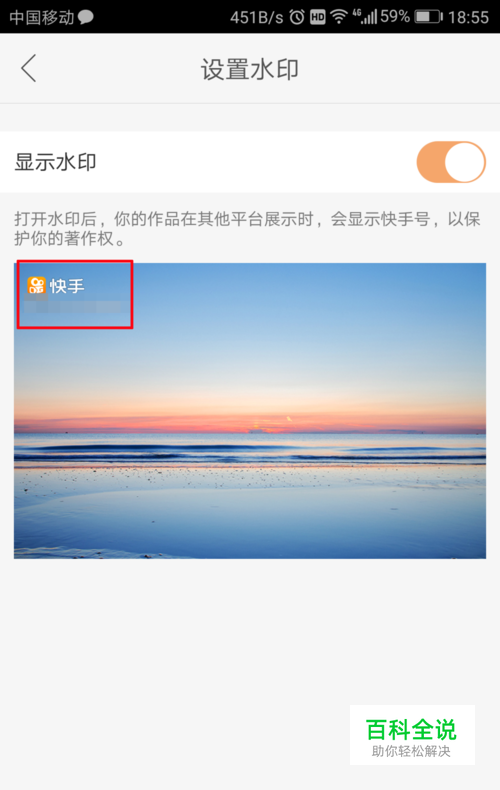Tap the 助你轻松解决 slogan text
The image size is (500, 790).
[x=411, y=751]
